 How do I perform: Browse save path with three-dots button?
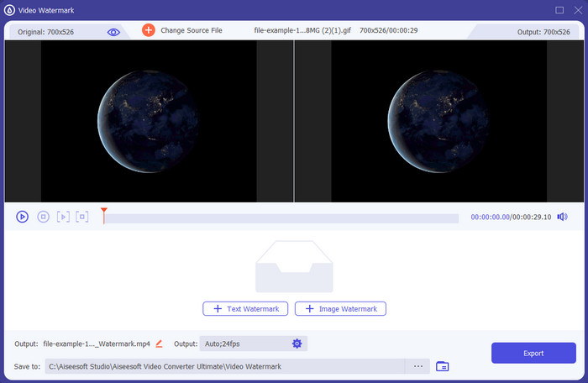[x=417, y=366]
